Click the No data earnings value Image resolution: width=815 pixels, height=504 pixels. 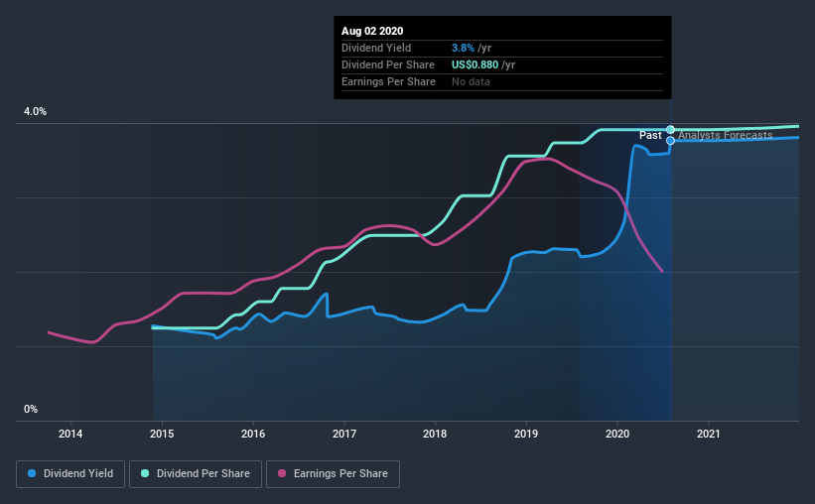coord(471,81)
